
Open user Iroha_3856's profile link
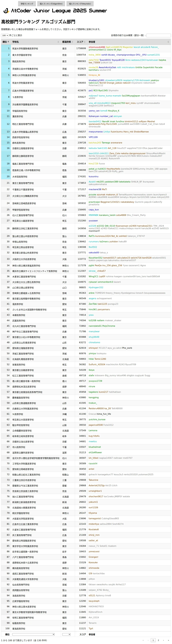(x=95, y=55)
